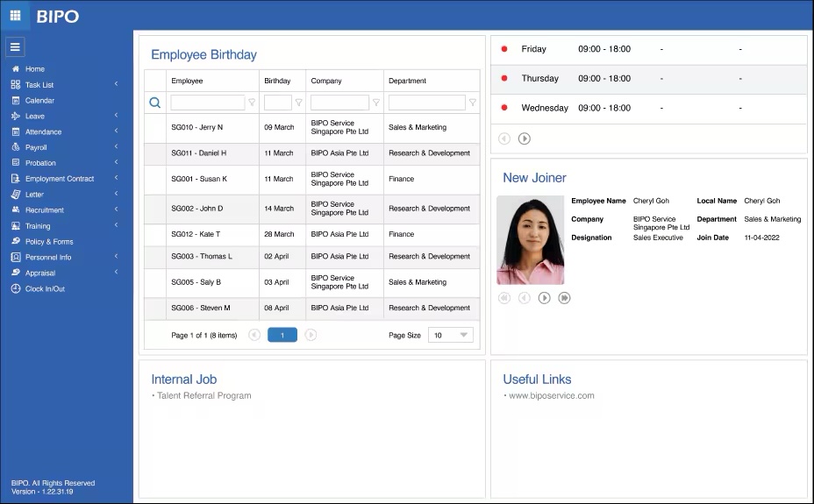Jump to first new joiner
Viewport: 814px width, 504px height.
pyautogui.click(x=504, y=298)
